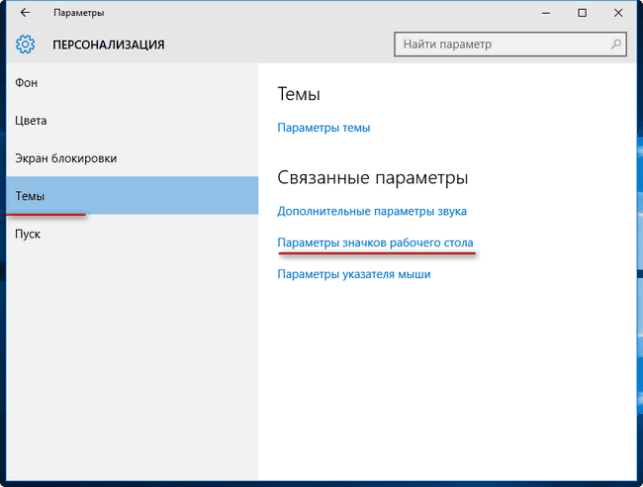Go back with the arrow button
643x487 pixels.
[x=25, y=13]
